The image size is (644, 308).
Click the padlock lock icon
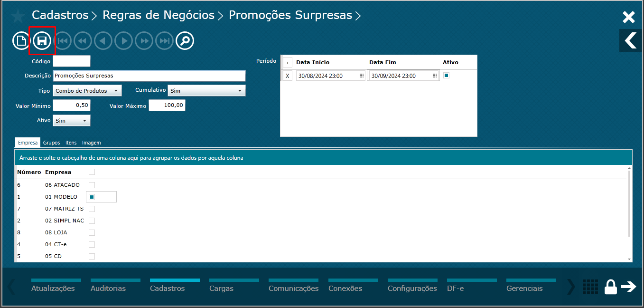pyautogui.click(x=611, y=287)
